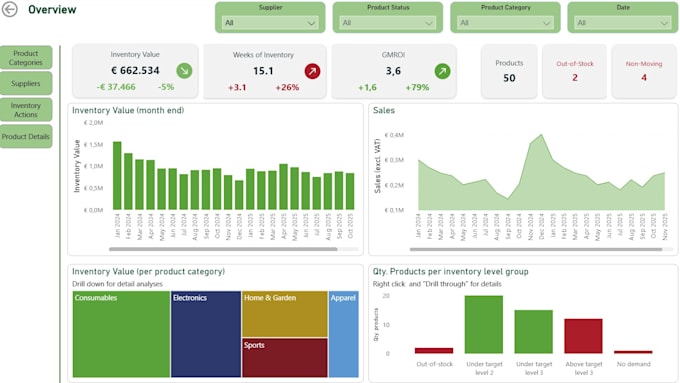Click the No demand bar
The width and height of the screenshot is (680, 383).
pos(634,352)
